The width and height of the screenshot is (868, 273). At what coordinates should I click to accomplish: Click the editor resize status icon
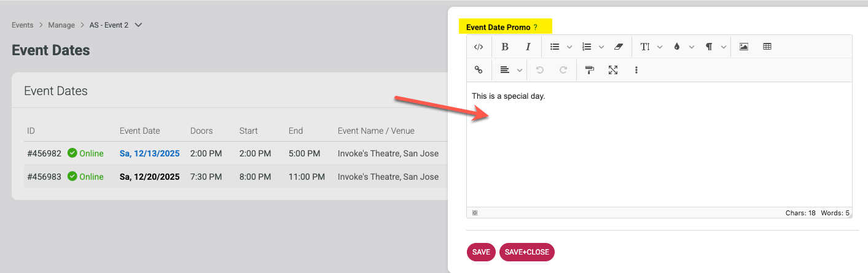475,213
